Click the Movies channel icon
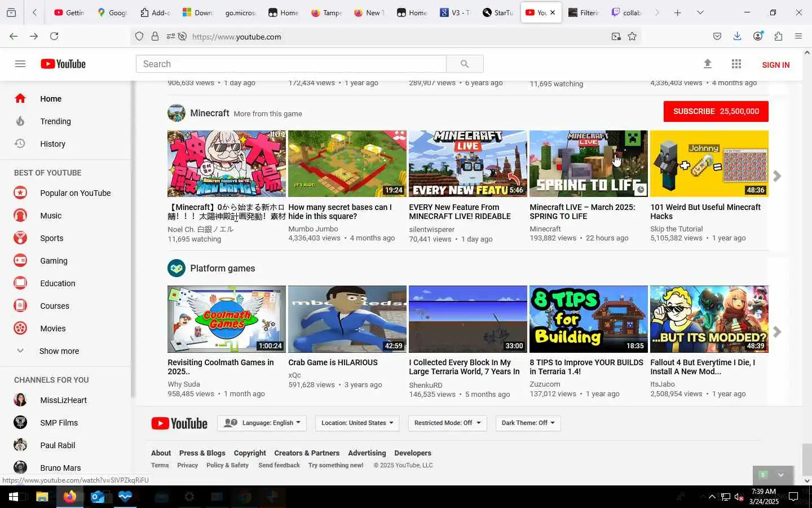The image size is (812, 508). [x=20, y=329]
